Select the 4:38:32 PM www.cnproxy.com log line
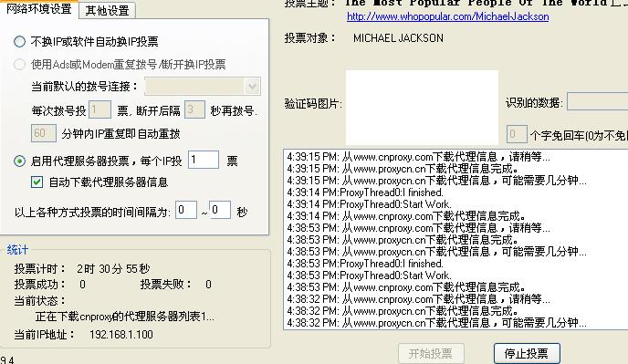This screenshot has height=364, width=628. pyautogui.click(x=419, y=299)
